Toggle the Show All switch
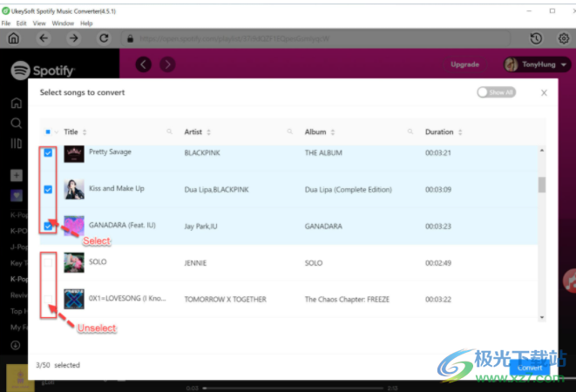This screenshot has width=576, height=392. [x=497, y=92]
